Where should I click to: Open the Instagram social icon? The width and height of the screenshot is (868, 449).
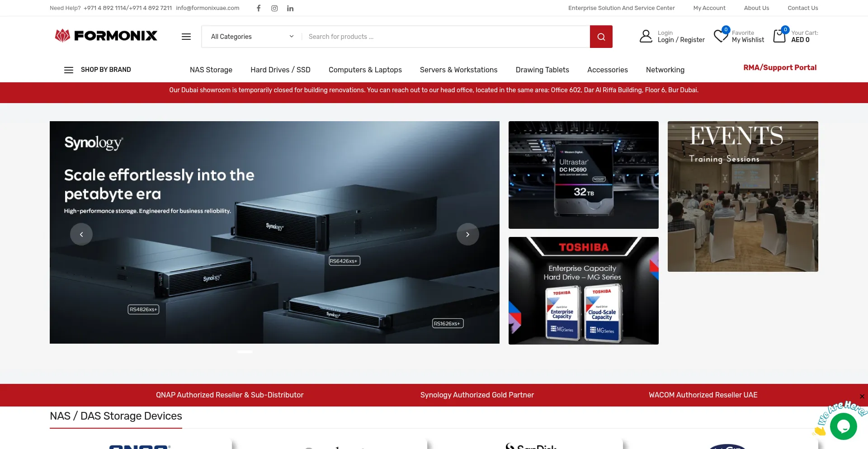pos(274,8)
